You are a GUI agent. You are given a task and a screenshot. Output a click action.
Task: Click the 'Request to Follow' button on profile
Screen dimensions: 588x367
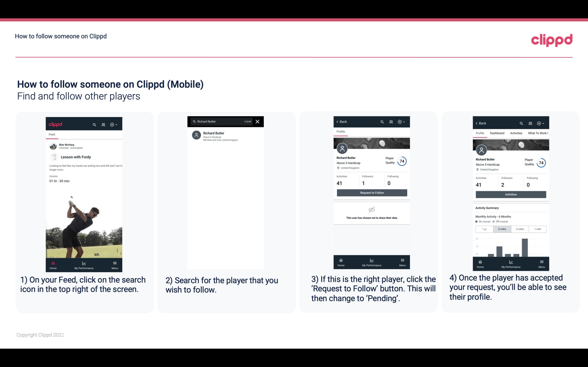click(371, 192)
